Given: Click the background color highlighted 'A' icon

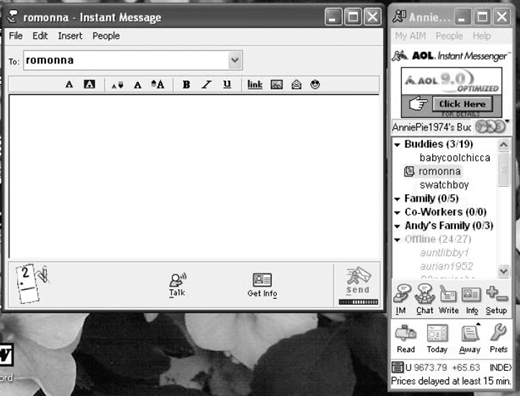Looking at the screenshot, I should (x=89, y=84).
